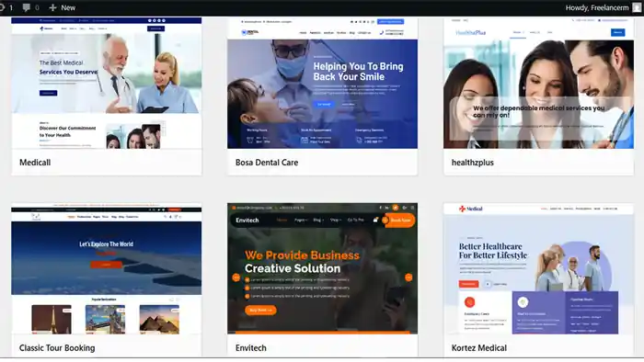Screen dimensions: 644x362
Task: Click the Helping You To Bring Back Your Smile heading
Action: (358, 72)
